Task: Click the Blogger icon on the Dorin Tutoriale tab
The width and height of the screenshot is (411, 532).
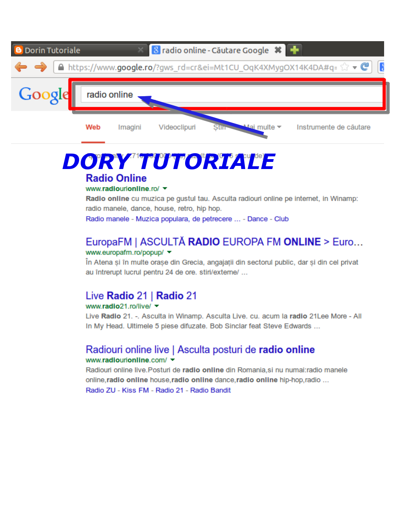Action: 18,50
